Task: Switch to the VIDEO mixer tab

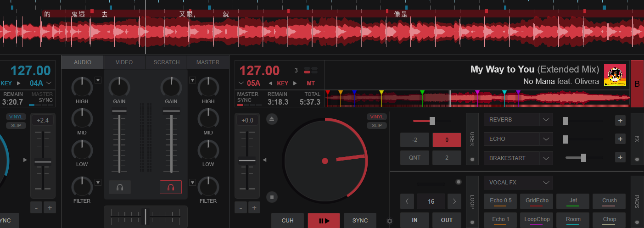Action: click(124, 62)
